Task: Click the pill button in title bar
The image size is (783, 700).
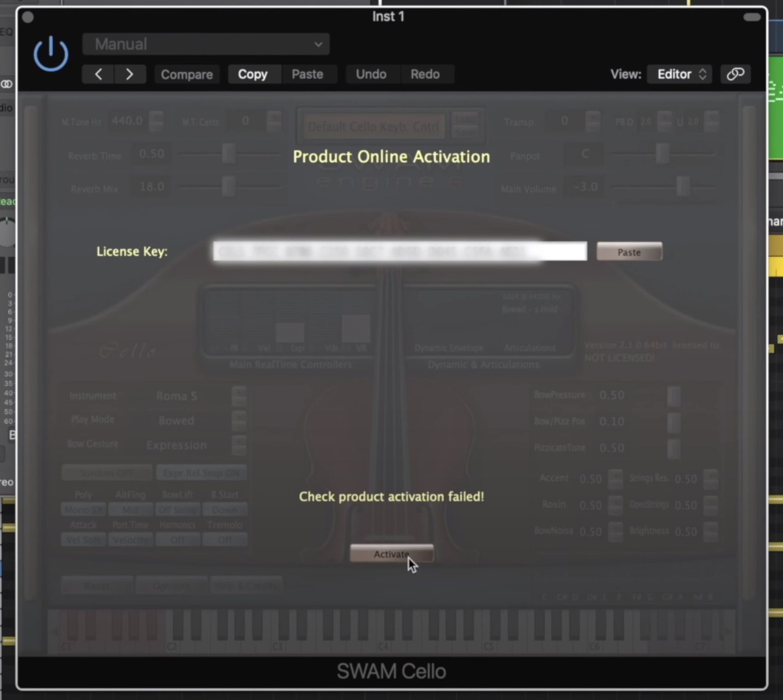Action: pos(752,17)
